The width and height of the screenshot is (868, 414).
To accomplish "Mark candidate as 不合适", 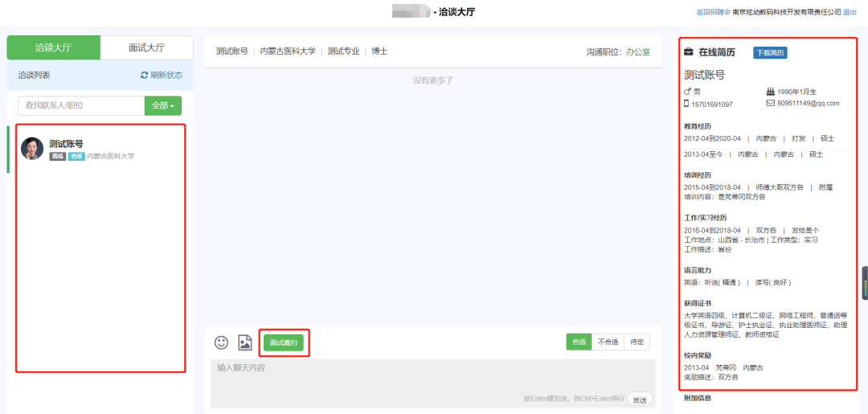I will point(608,342).
